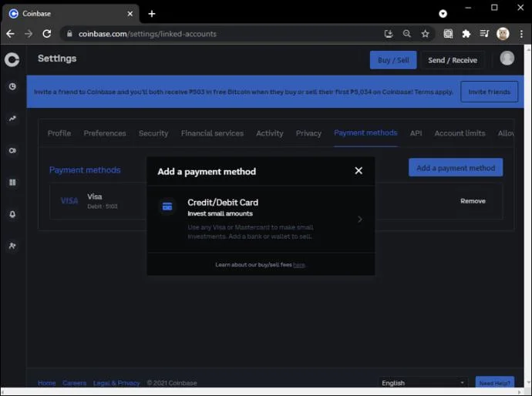
Task: Switch to the Profile tab
Action: 59,133
